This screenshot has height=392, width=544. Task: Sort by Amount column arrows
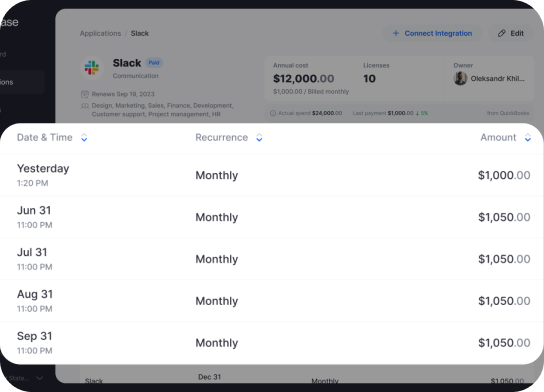(x=528, y=138)
